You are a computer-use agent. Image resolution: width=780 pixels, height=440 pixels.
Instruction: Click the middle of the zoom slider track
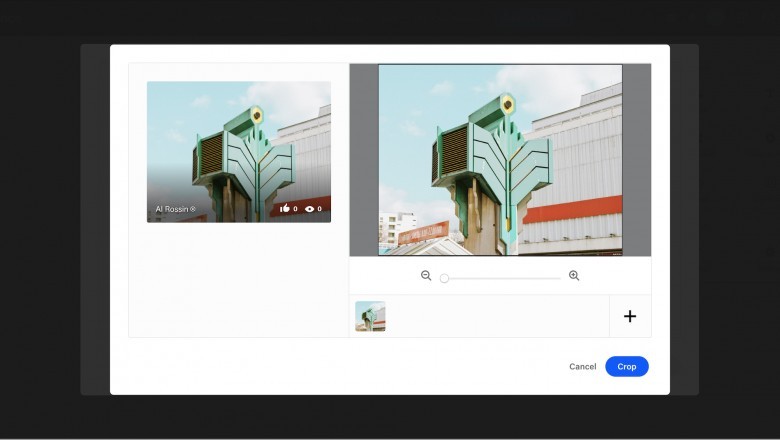pyautogui.click(x=502, y=278)
